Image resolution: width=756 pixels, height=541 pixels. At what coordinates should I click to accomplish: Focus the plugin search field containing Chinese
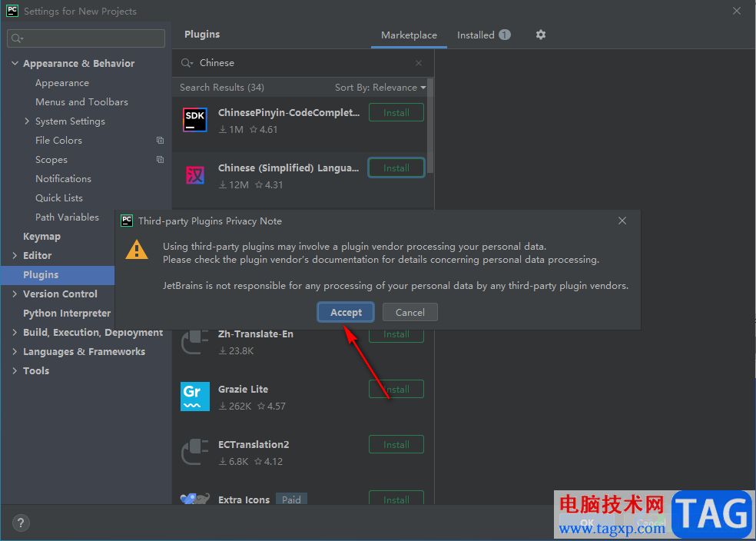(303, 63)
